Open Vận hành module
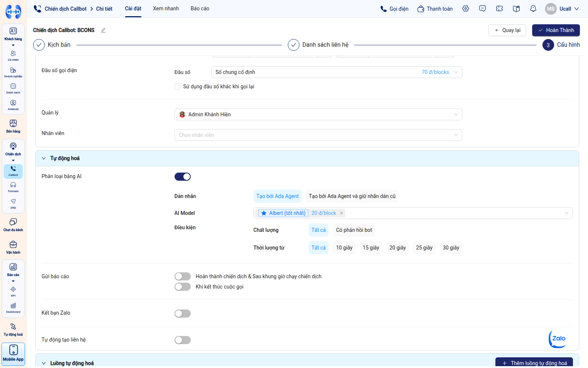588x368 pixels. pos(13,247)
